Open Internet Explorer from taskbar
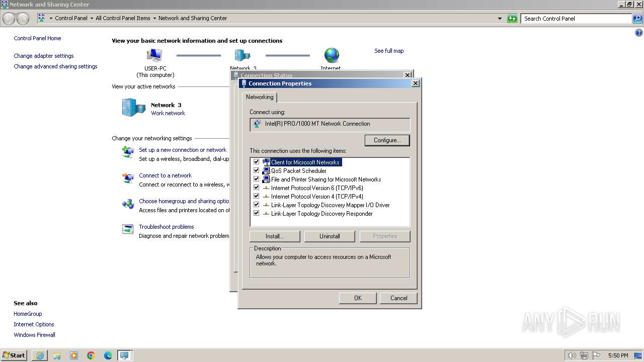 (x=40, y=355)
